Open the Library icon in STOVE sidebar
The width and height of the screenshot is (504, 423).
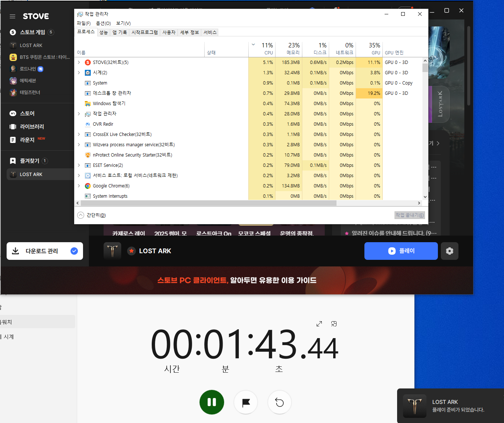13,127
